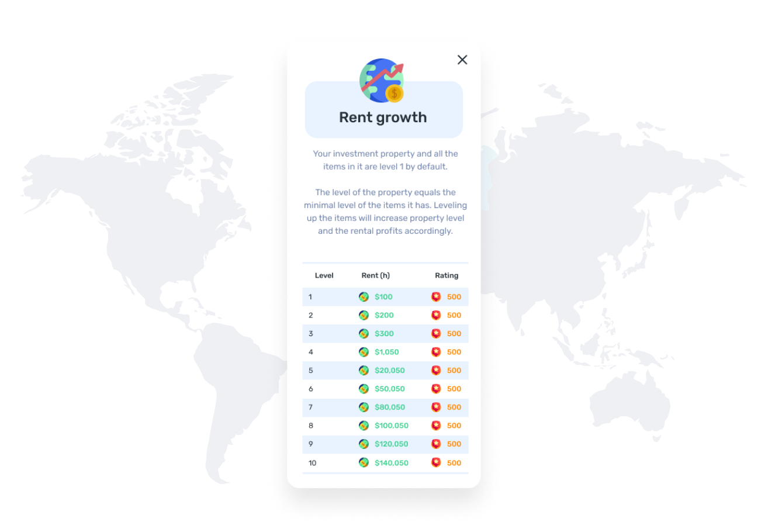Click the coin icon next to $100

tap(364, 297)
